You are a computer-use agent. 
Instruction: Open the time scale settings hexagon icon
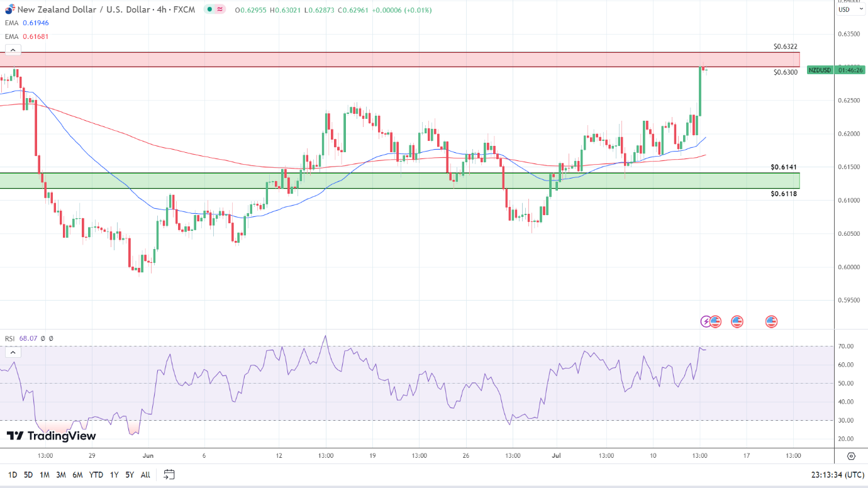click(852, 456)
